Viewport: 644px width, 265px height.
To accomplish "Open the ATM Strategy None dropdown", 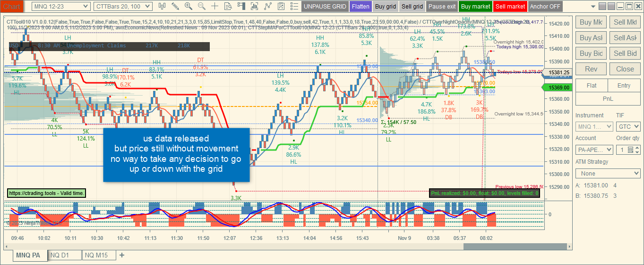I will (608, 173).
